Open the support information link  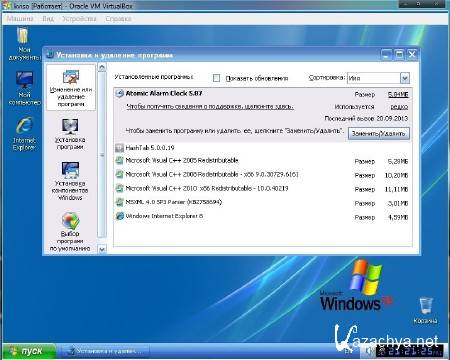click(x=210, y=107)
